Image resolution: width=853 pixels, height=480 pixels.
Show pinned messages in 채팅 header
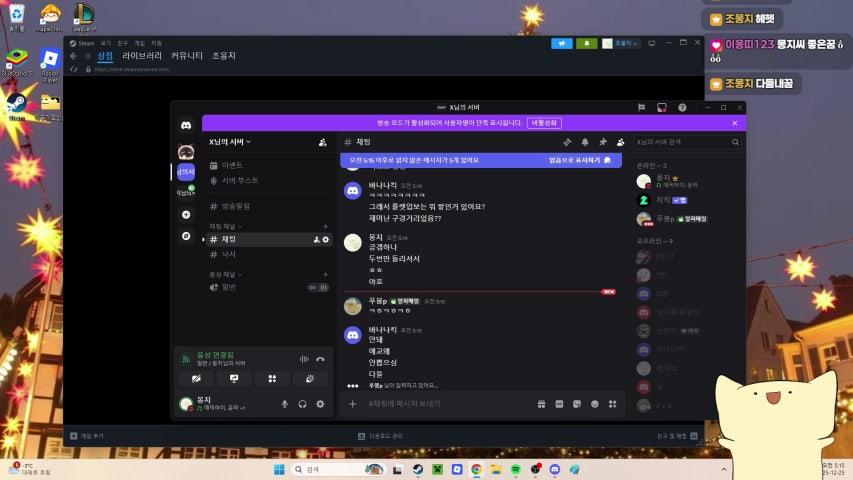(x=603, y=142)
